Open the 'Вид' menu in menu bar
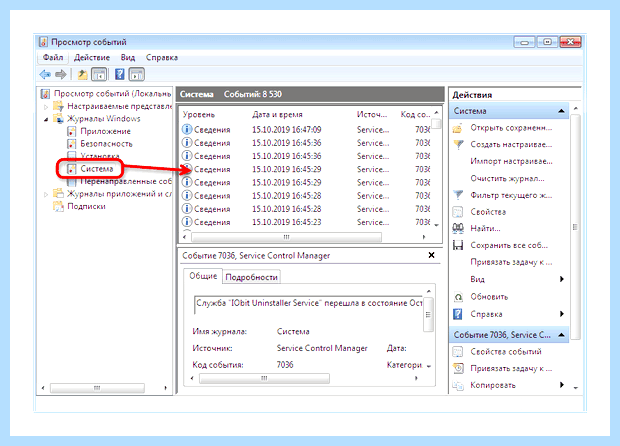The height and width of the screenshot is (446, 620). (x=128, y=58)
